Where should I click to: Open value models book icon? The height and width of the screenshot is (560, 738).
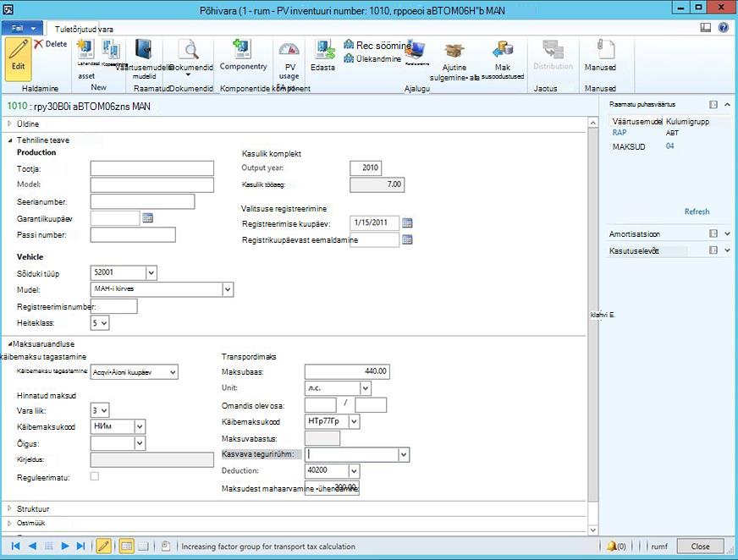coord(144,50)
